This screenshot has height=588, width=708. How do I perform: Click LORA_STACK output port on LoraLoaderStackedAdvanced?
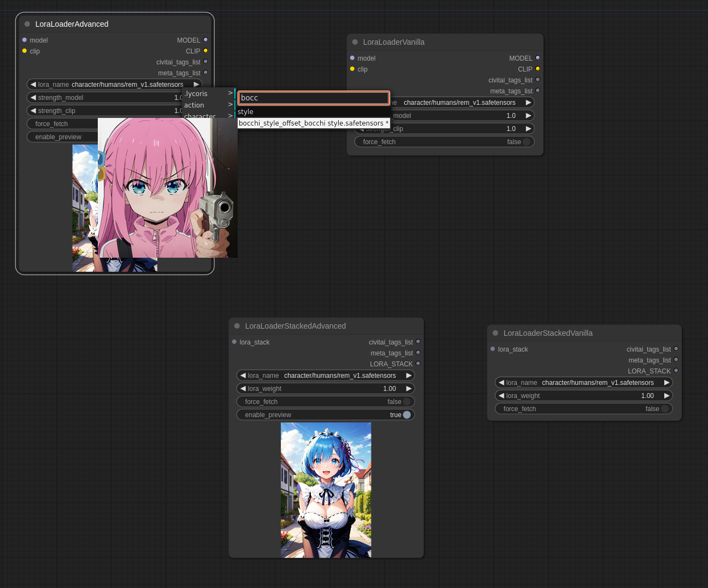click(x=418, y=364)
